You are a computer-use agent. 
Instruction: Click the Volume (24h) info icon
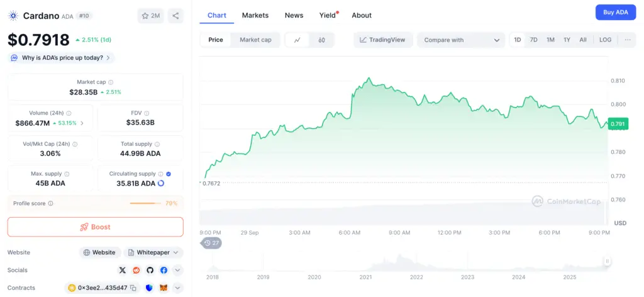[69, 113]
